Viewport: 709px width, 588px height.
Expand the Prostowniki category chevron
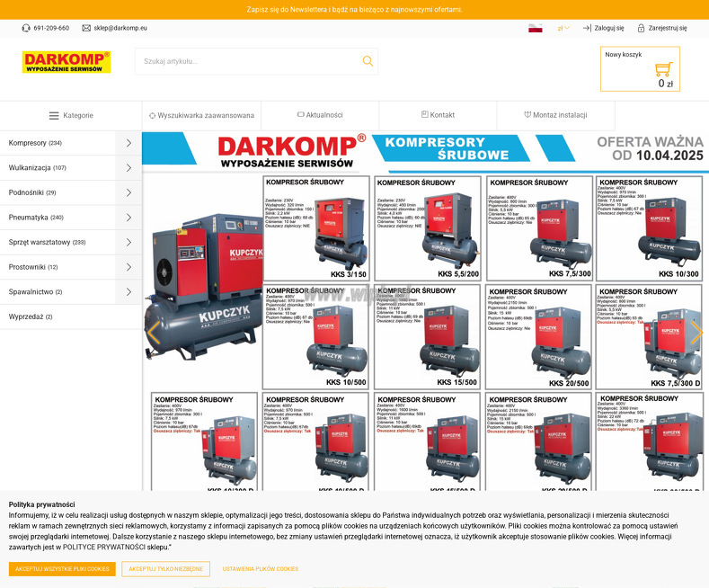pyautogui.click(x=129, y=267)
